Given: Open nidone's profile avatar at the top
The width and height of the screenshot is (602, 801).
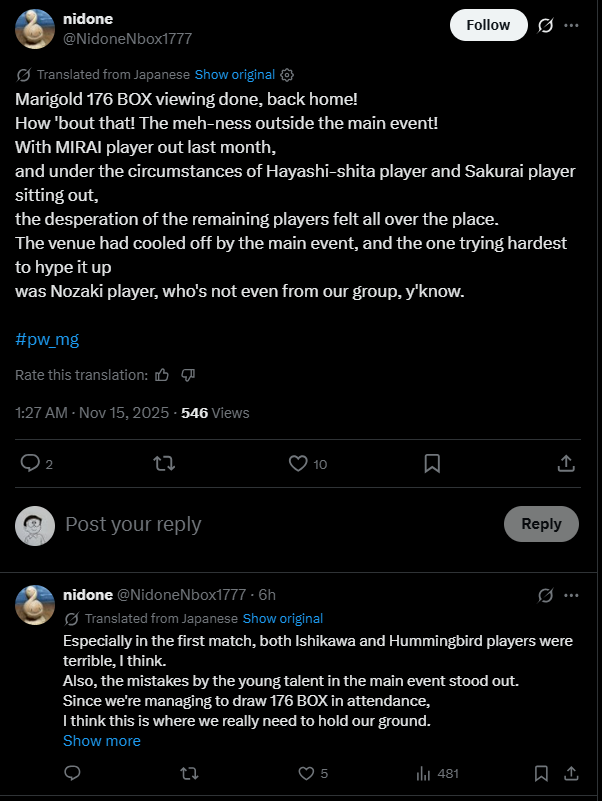Looking at the screenshot, I should (35, 28).
